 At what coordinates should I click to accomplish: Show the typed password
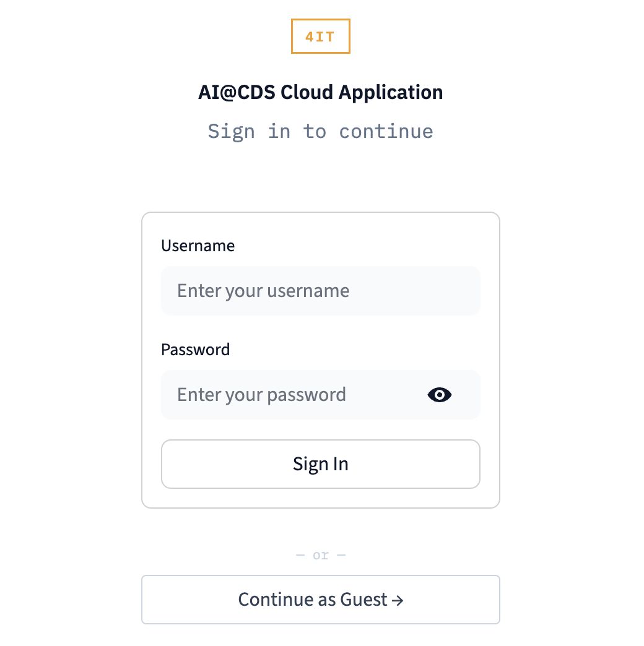[x=440, y=395]
